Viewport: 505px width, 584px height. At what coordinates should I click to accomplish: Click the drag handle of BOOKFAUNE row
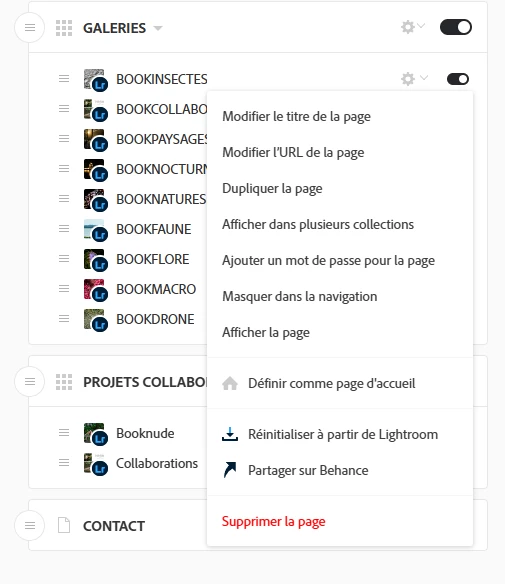[x=64, y=229]
